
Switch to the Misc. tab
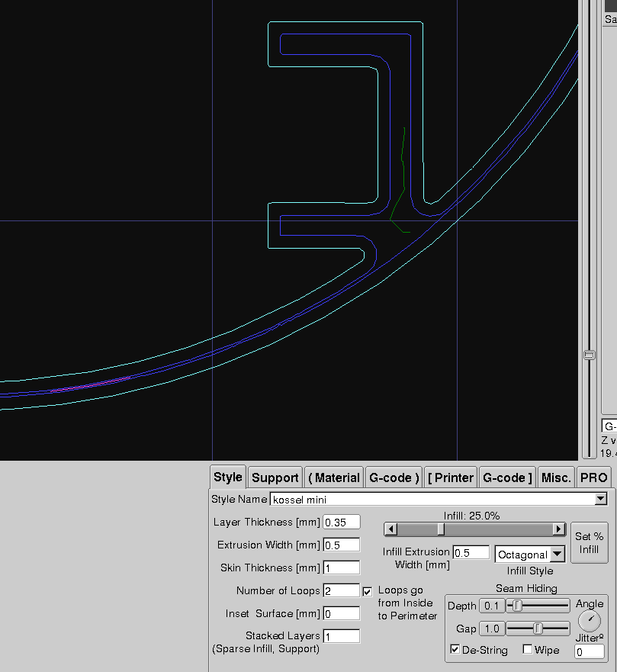[556, 477]
